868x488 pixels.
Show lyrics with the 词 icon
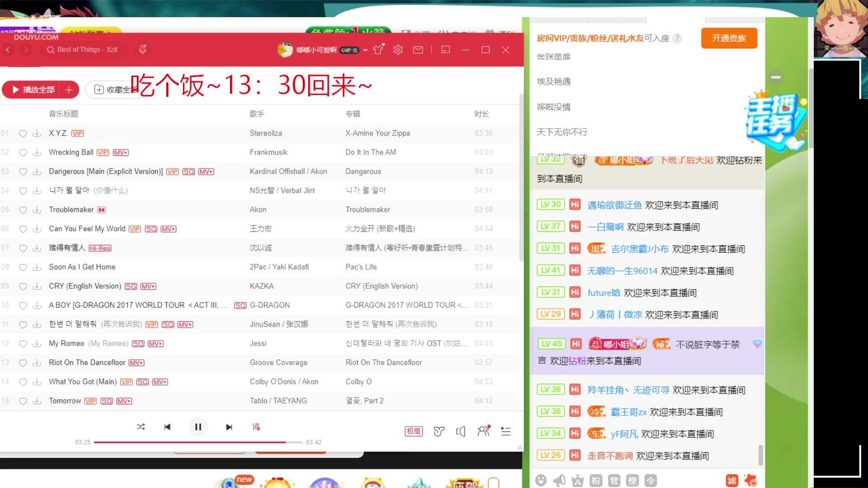pyautogui.click(x=256, y=427)
